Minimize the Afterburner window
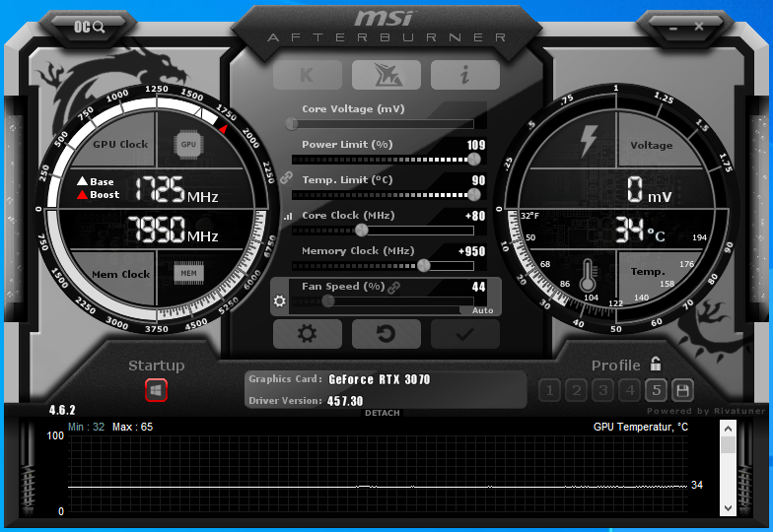 (x=673, y=28)
